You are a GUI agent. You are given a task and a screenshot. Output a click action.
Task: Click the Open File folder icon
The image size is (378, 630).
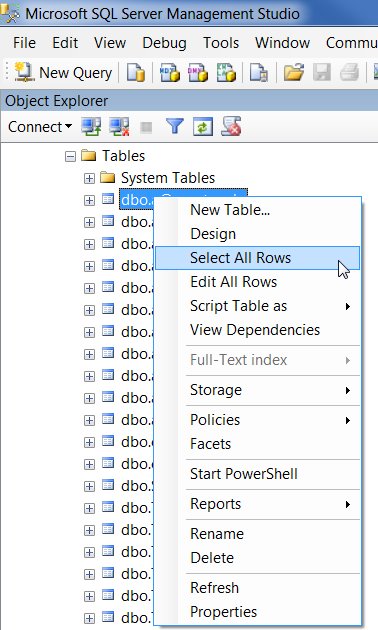point(294,73)
